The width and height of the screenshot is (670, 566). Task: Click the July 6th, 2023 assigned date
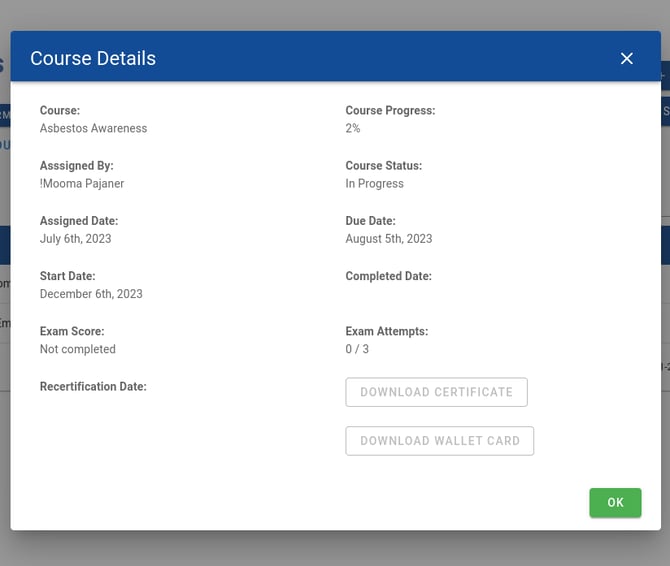tap(75, 239)
